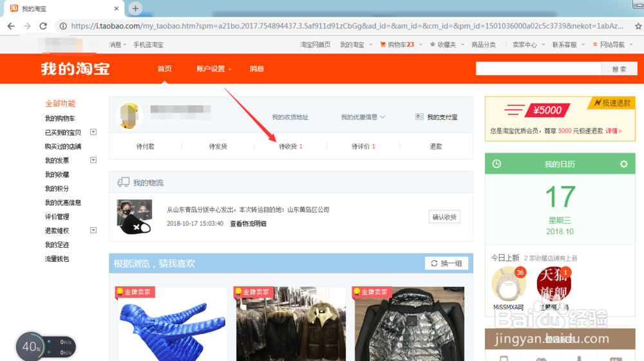Open 详情 link in refund banner
Screen dimensions: 644x361
(x=613, y=131)
